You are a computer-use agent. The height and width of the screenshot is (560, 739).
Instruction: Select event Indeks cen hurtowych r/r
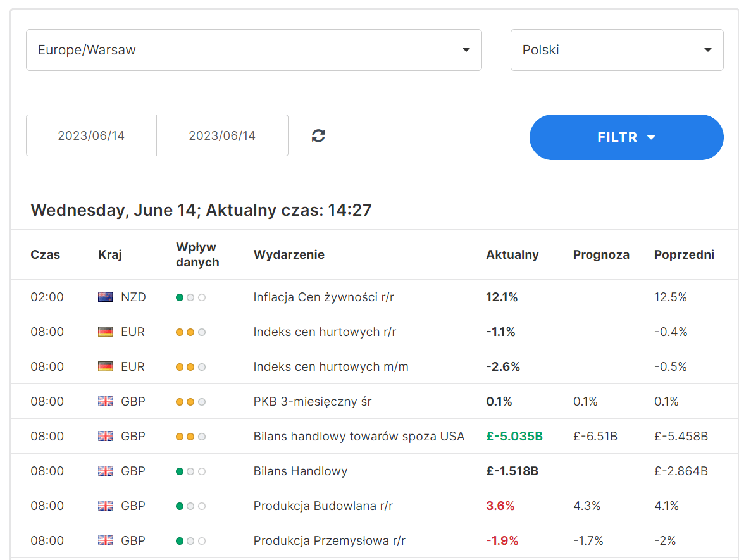click(325, 332)
